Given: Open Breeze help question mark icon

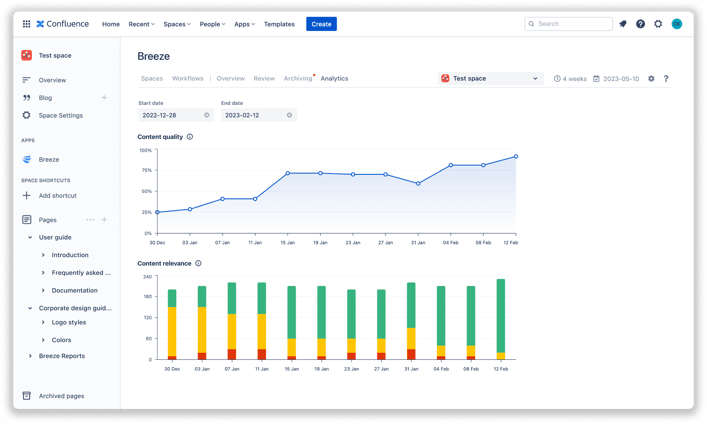Looking at the screenshot, I should tap(666, 78).
